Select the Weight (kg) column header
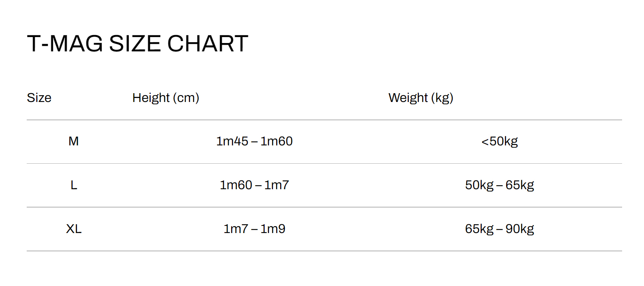644x286 pixels. (421, 98)
